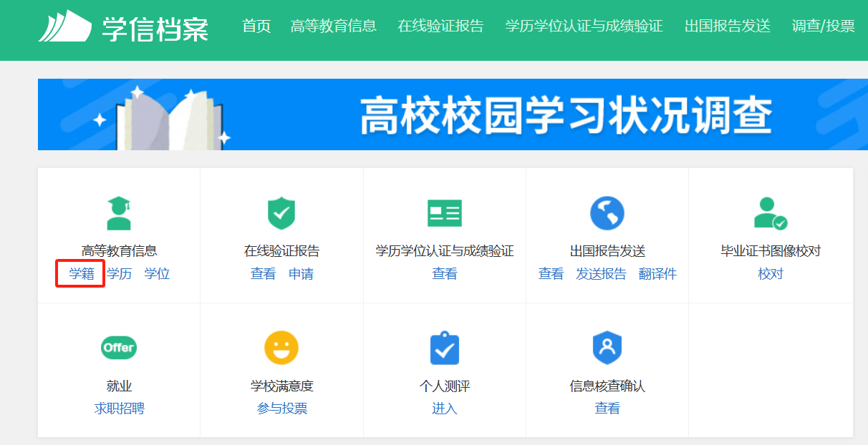
Task: Open 首页 in the top navigation
Action: pos(256,26)
